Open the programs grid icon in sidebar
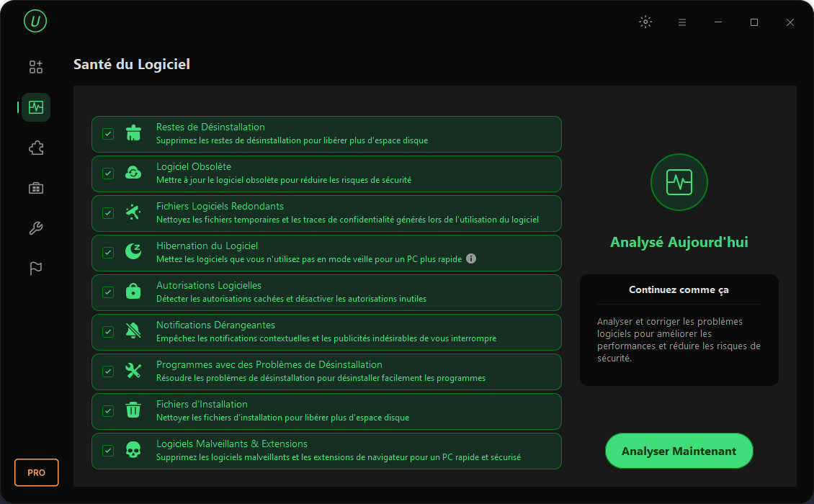 36,67
